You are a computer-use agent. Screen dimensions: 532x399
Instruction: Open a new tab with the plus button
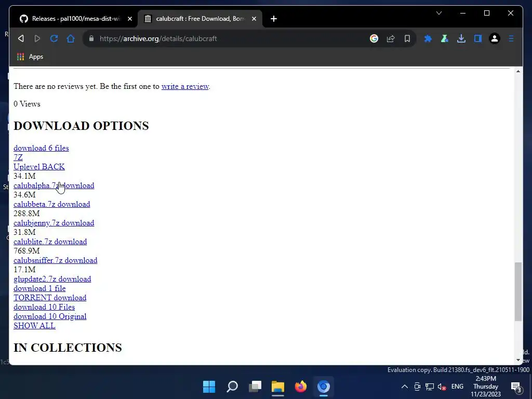click(x=274, y=19)
